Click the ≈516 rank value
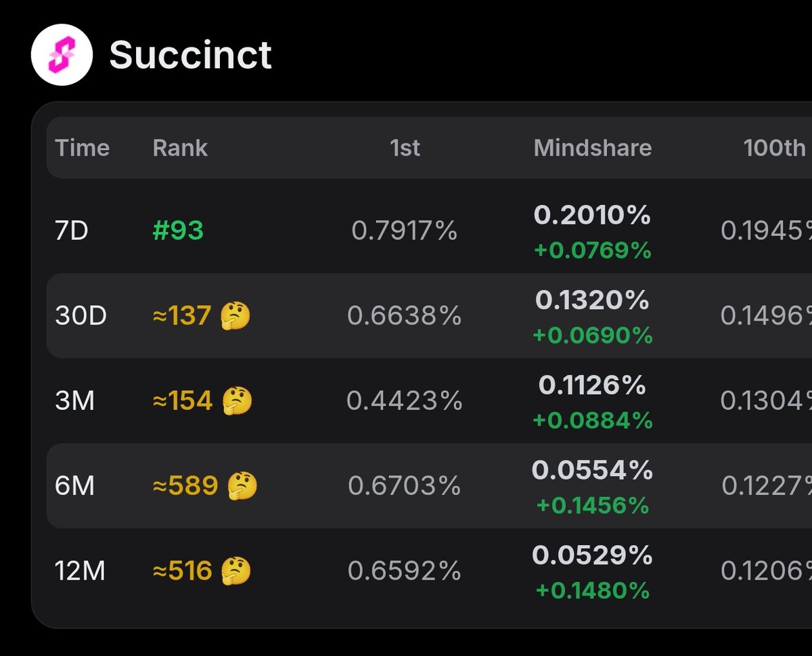Viewport: 812px width, 656px height. (x=183, y=571)
